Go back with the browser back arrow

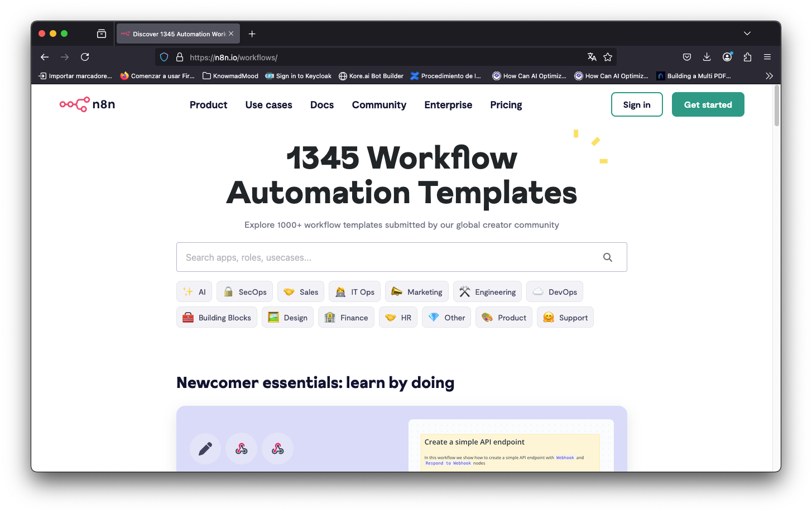click(45, 57)
